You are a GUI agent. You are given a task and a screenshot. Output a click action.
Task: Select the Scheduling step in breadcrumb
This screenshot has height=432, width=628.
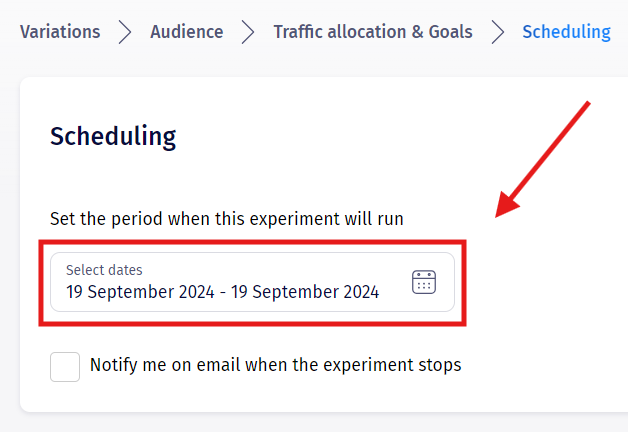point(566,32)
